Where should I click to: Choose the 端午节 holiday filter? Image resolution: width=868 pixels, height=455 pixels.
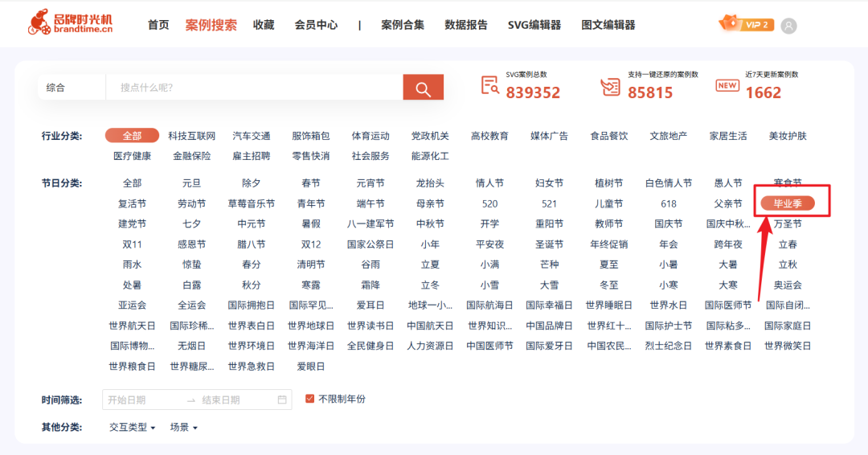(371, 203)
